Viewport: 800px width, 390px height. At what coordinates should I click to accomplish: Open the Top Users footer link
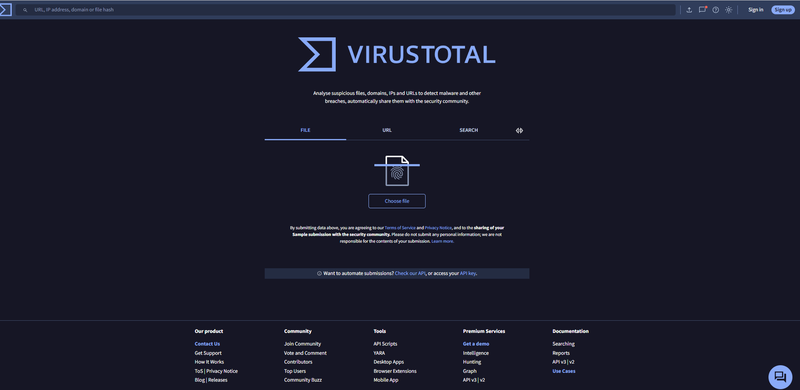295,371
